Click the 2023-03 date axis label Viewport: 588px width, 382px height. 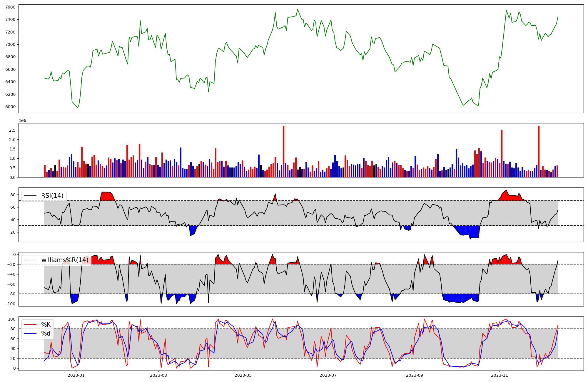click(x=158, y=375)
